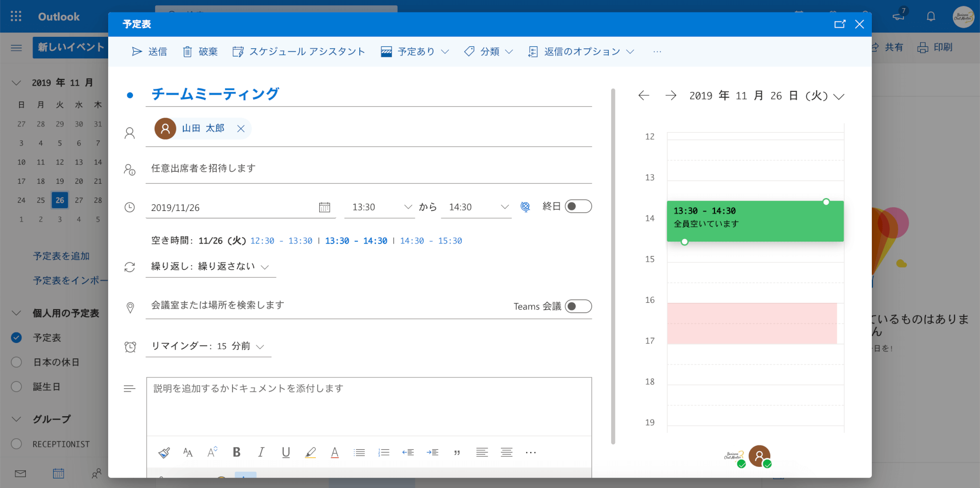This screenshot has height=488, width=980.
Task: Insert a bulleted list in description
Action: (x=359, y=452)
